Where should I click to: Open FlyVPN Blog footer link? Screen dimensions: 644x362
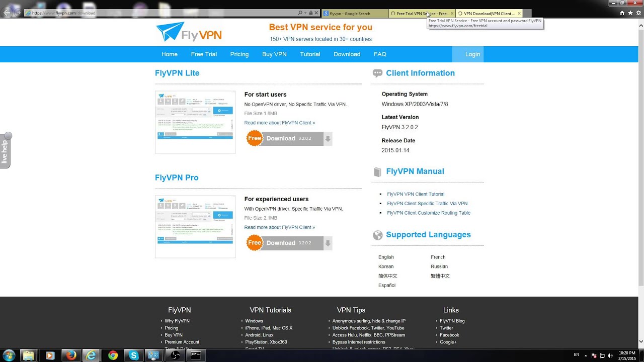point(452,321)
